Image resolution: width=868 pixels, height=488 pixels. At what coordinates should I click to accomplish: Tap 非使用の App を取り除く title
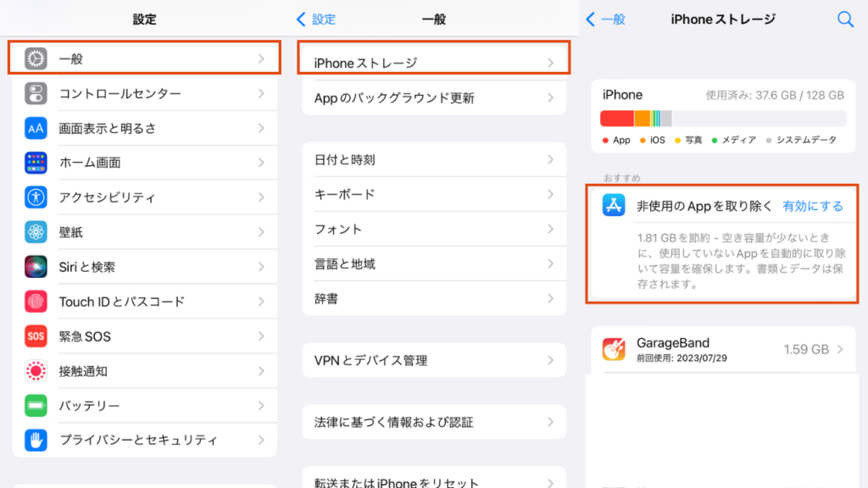pos(704,207)
